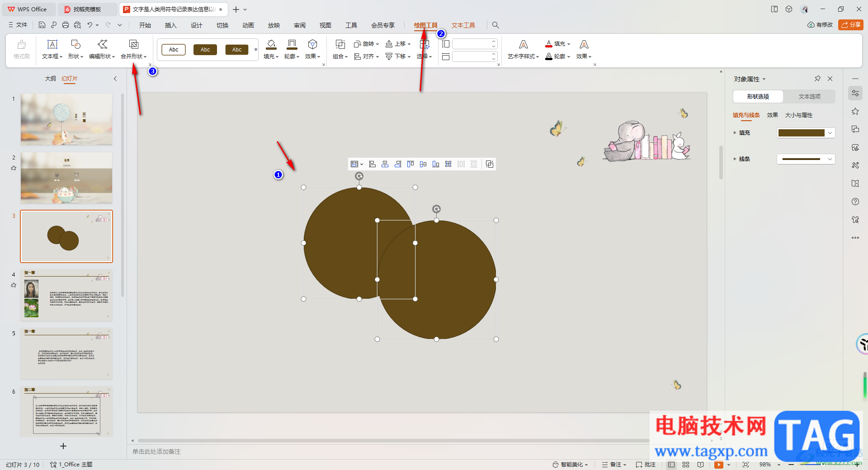
Task: Open Size & Properties (大小与属性) sub-tab
Action: click(x=798, y=115)
